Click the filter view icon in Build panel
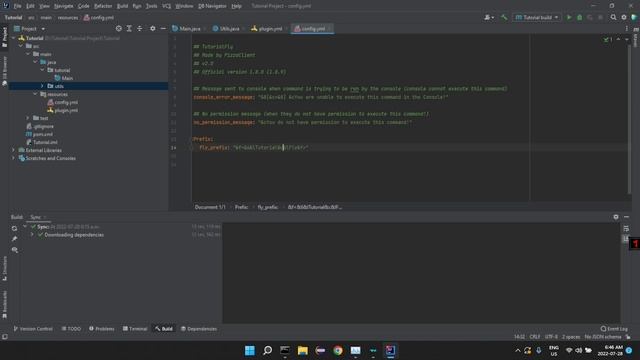Viewport: 640px width, 360px height. [x=14, y=250]
